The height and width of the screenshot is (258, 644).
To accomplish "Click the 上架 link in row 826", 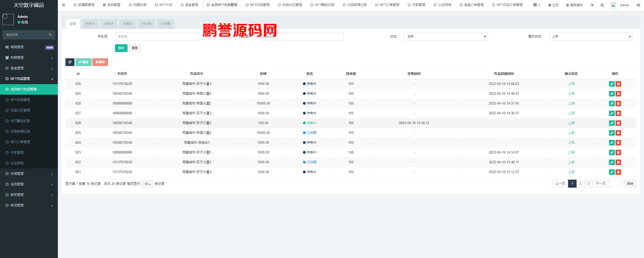I will pos(571,123).
